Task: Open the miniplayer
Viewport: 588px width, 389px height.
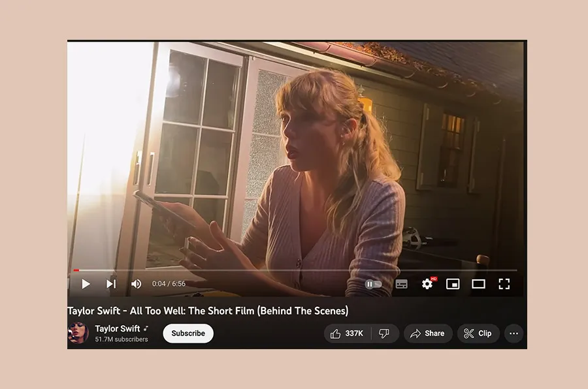Action: [x=453, y=284]
